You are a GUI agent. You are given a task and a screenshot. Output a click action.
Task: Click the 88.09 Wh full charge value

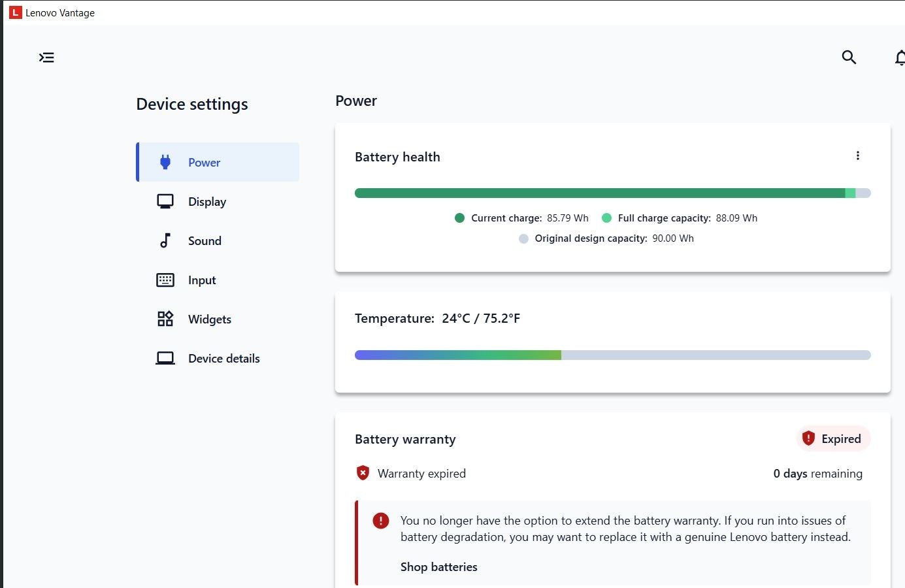[x=736, y=218]
